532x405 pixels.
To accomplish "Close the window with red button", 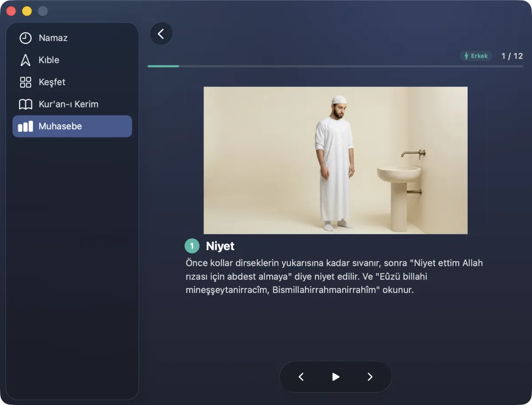I will (11, 11).
